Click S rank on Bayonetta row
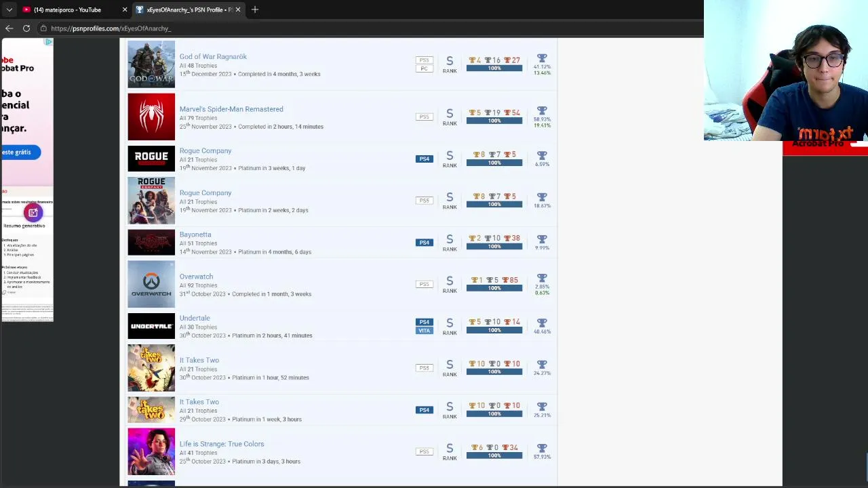The width and height of the screenshot is (868, 488). (x=450, y=243)
